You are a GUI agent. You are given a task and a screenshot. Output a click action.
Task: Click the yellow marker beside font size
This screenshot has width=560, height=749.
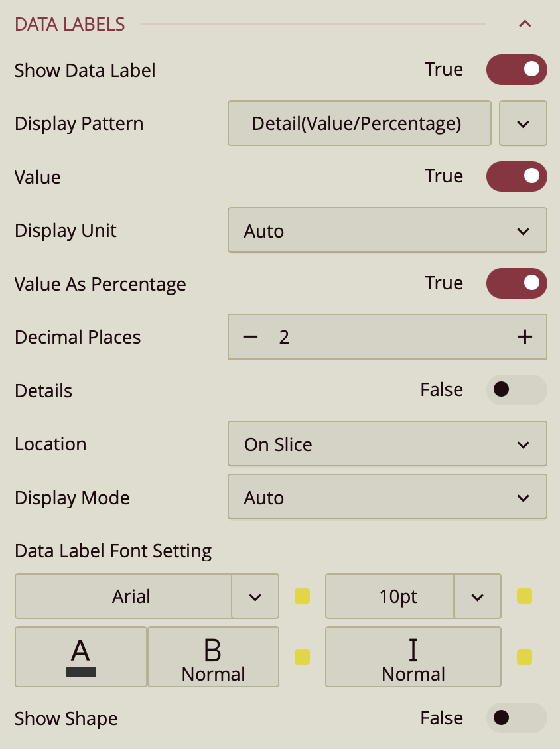point(524,596)
